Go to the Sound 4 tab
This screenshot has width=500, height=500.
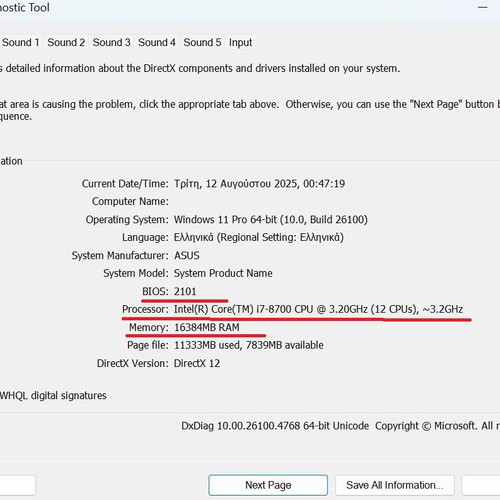(157, 42)
